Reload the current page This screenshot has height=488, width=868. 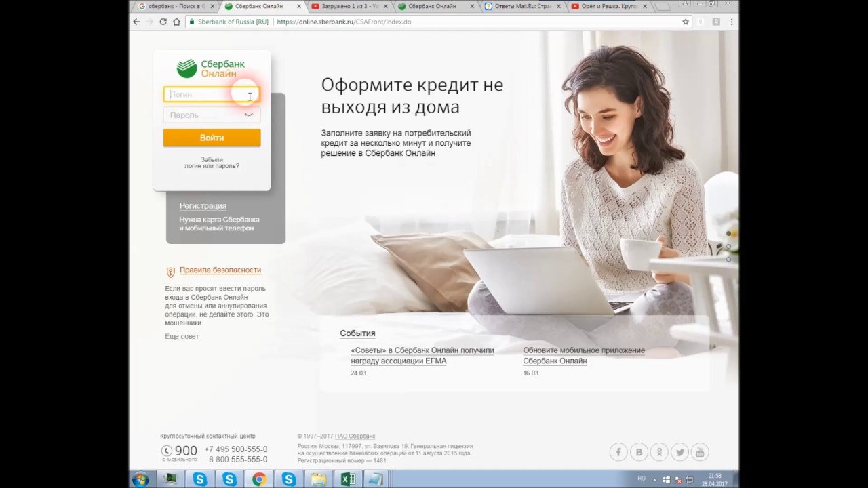click(163, 22)
